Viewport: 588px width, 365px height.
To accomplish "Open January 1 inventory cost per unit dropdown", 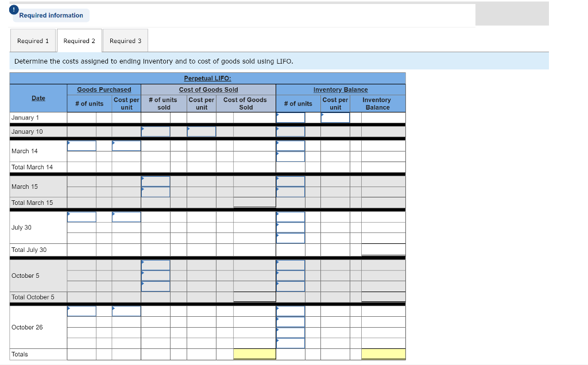I will pyautogui.click(x=335, y=118).
